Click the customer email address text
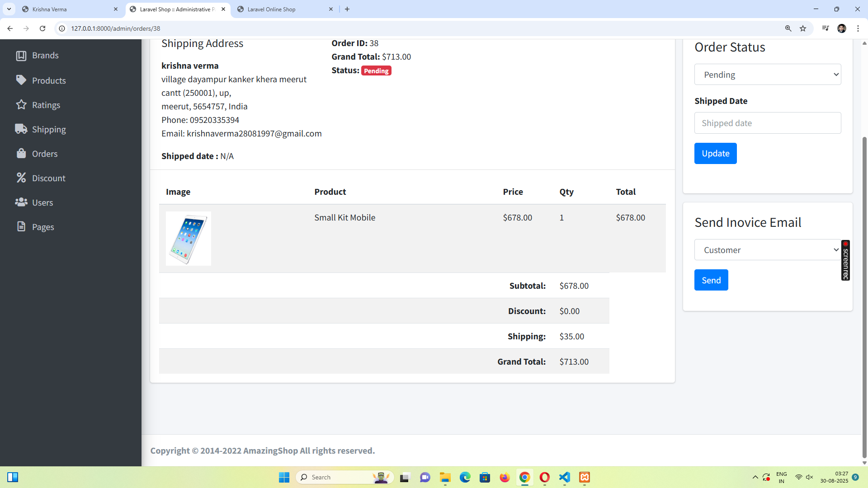 pos(254,133)
